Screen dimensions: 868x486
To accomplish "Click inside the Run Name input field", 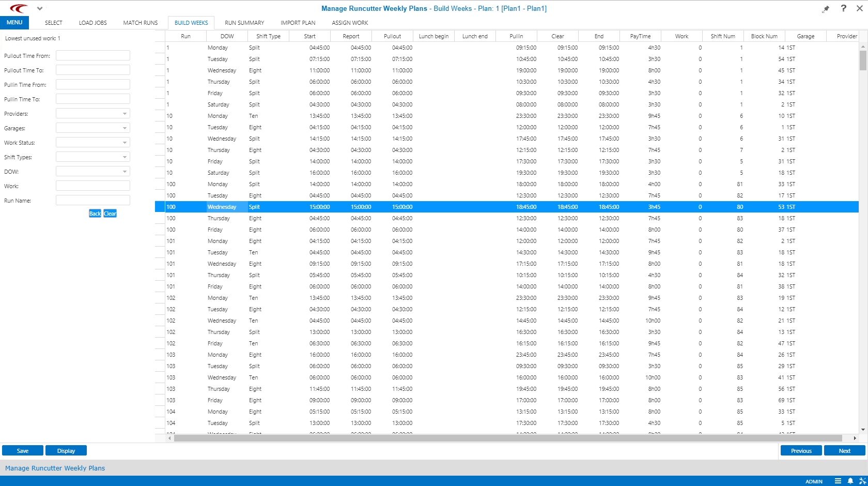I will (x=92, y=200).
